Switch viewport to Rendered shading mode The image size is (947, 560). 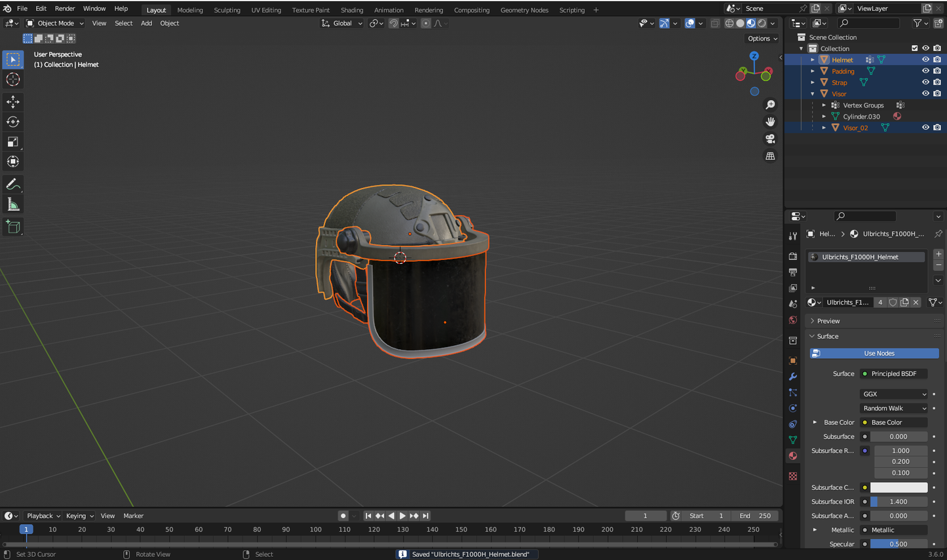tap(762, 23)
